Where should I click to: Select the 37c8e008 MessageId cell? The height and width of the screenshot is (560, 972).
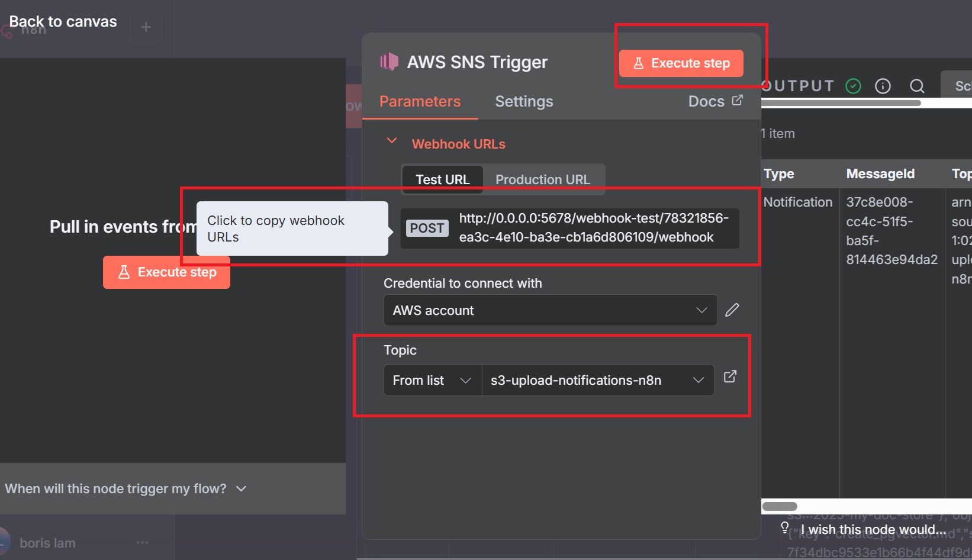892,231
